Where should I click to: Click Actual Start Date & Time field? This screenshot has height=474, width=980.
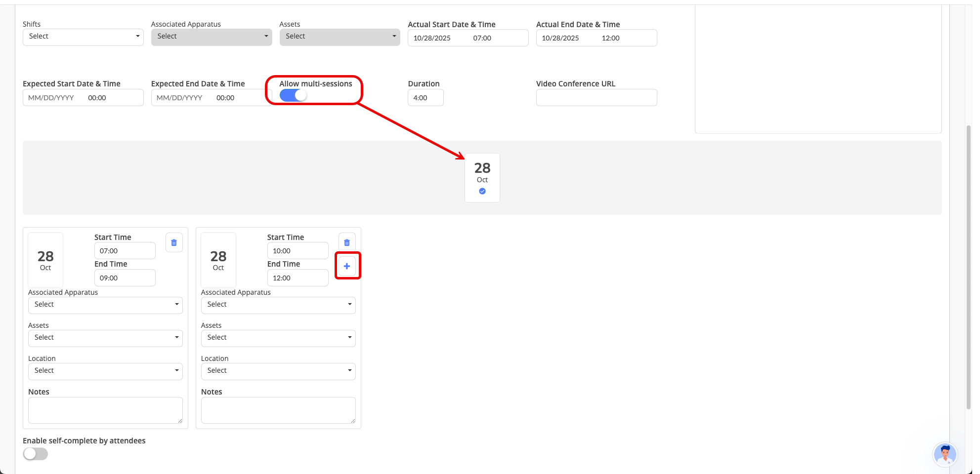point(468,38)
